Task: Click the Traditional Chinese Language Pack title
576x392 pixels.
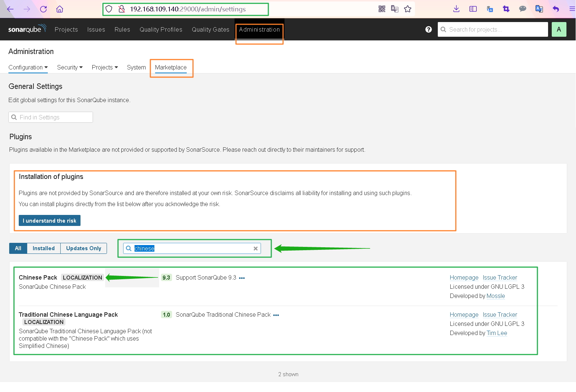Action: click(x=68, y=314)
